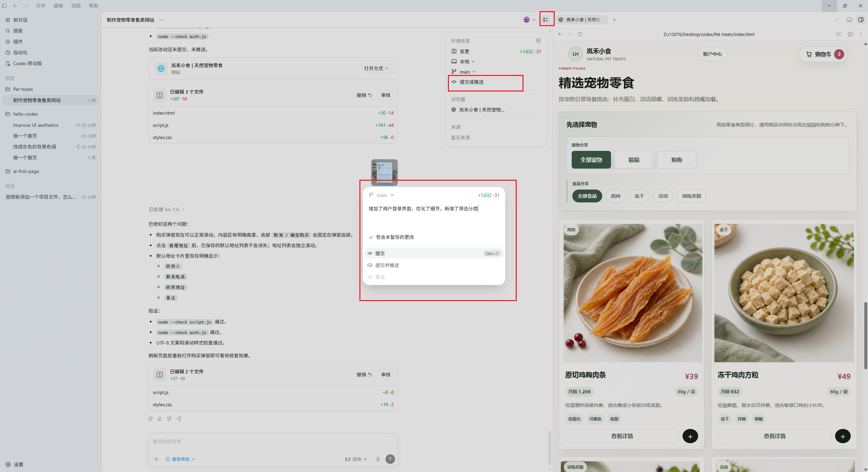Select 全部宠物 pet filter
Image resolution: width=868 pixels, height=472 pixels.
click(x=591, y=160)
